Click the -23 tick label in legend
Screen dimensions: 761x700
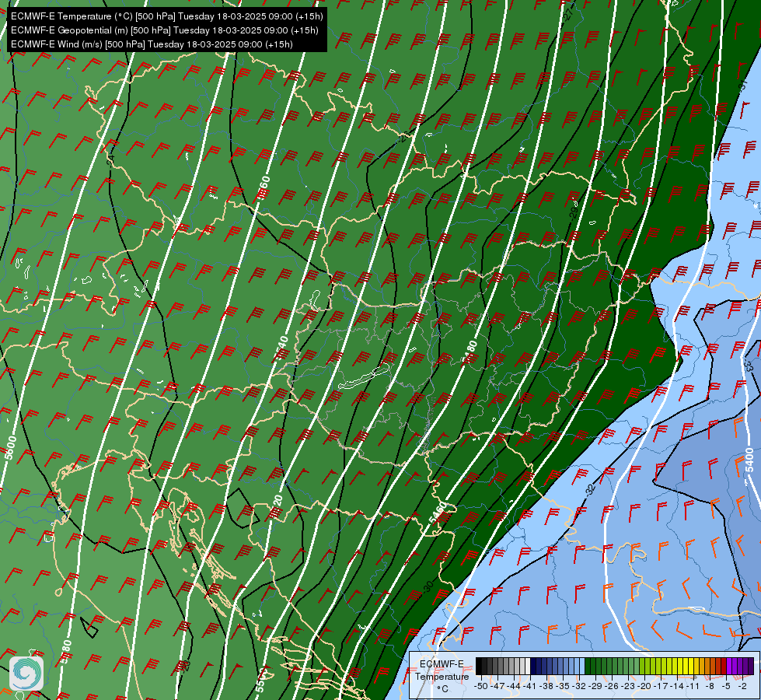tap(627, 686)
